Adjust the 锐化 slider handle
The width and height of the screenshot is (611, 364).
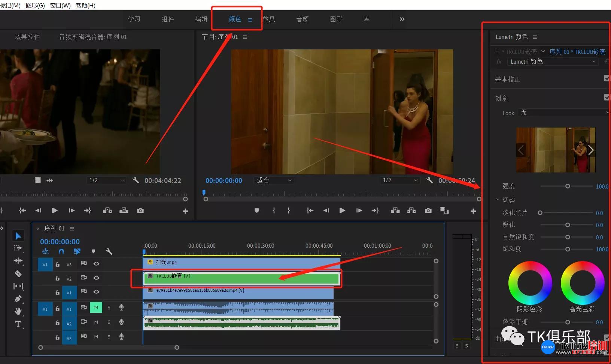568,225
